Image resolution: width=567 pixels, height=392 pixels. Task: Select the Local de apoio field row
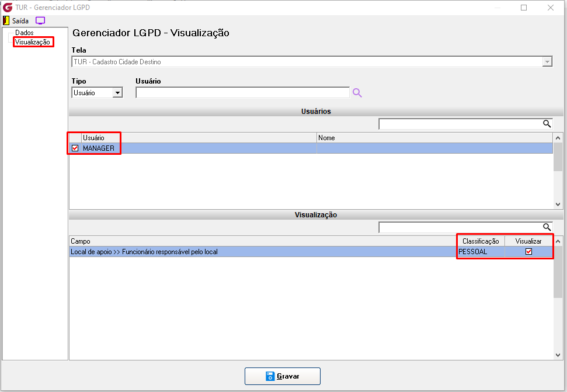pyautogui.click(x=311, y=252)
